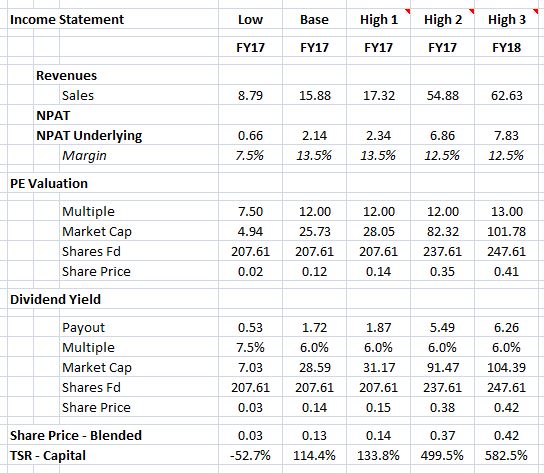Click the Low TSR value -52.7%
Viewport: 544px width, 473px height.
pos(250,455)
